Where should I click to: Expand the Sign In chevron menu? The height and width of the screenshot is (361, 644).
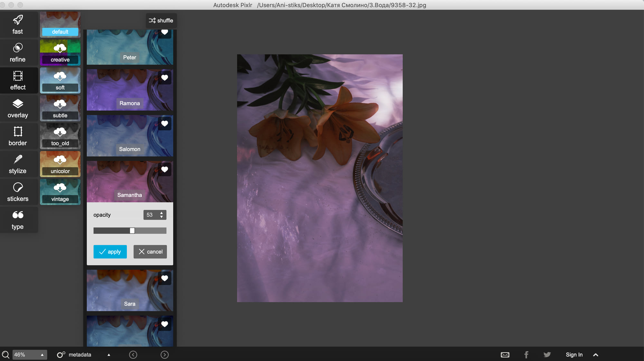click(596, 355)
